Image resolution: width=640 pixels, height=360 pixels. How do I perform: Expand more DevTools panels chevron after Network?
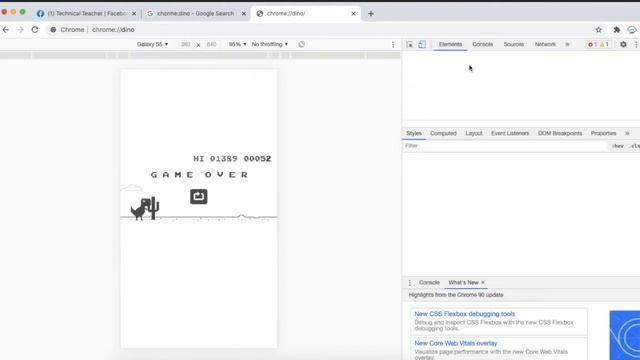pos(567,44)
